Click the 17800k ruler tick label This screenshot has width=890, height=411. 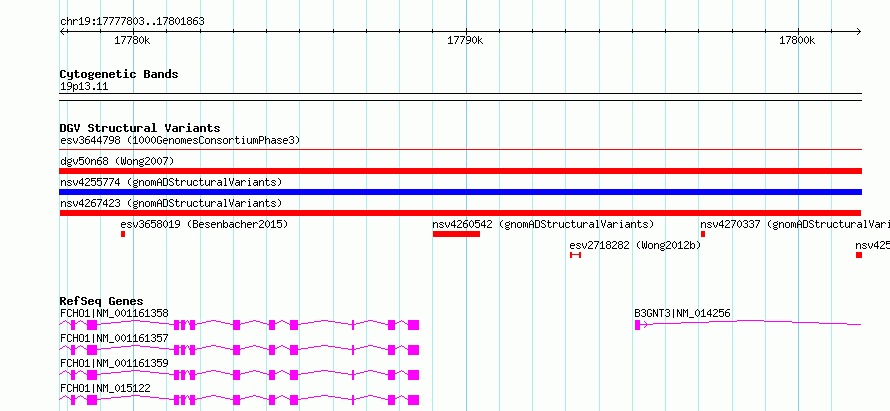pyautogui.click(x=797, y=40)
